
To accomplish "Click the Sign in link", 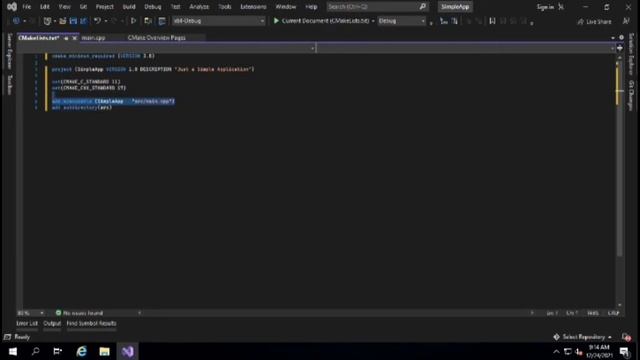I will pos(545,7).
